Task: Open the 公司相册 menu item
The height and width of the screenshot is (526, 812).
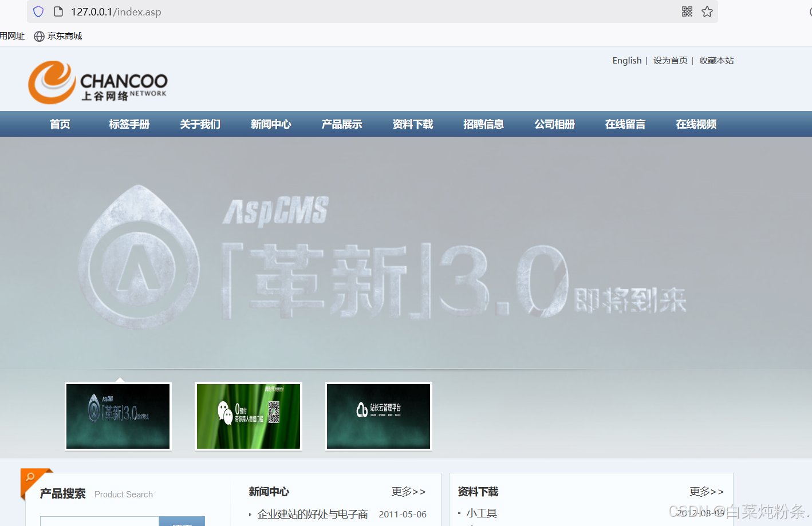Action: tap(554, 124)
